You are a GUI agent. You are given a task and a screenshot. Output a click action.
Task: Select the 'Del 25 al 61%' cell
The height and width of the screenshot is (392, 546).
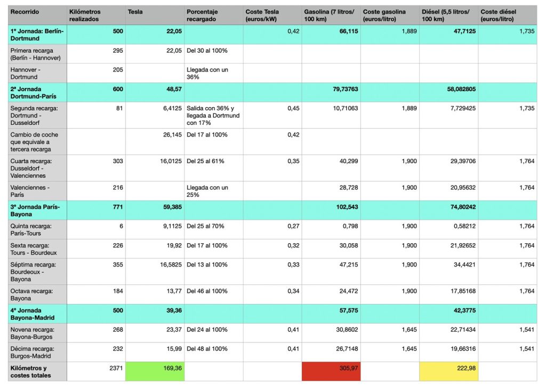(x=213, y=168)
